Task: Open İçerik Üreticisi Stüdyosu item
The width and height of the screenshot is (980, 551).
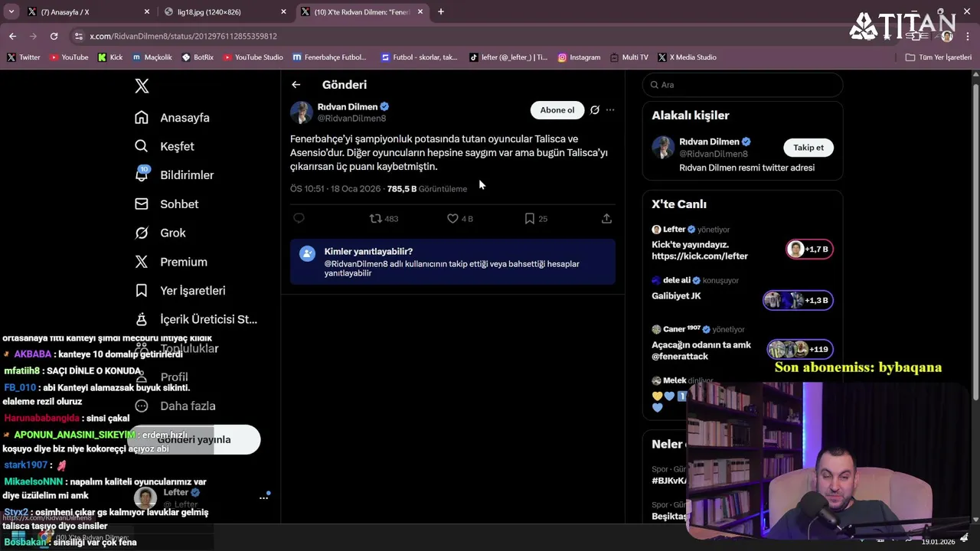Action: [x=196, y=319]
